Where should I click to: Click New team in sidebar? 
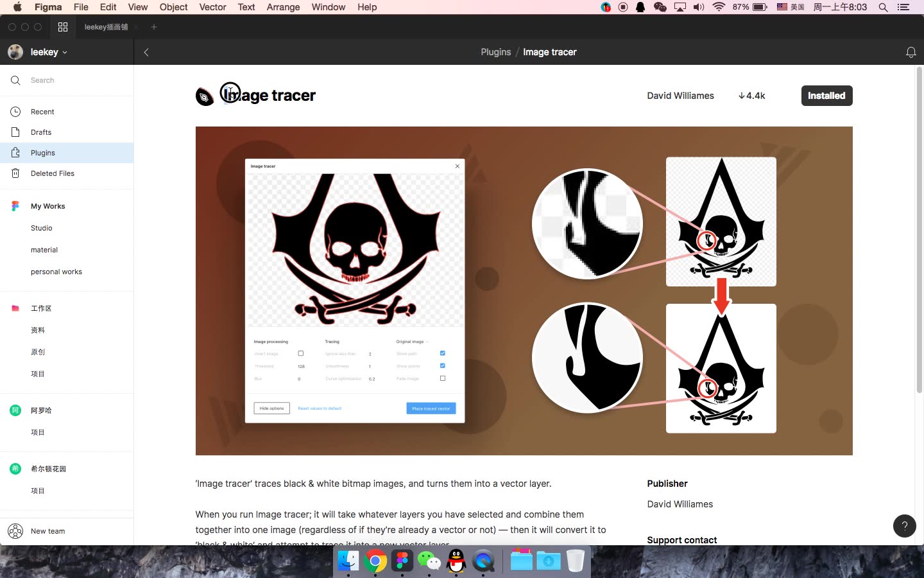[47, 531]
